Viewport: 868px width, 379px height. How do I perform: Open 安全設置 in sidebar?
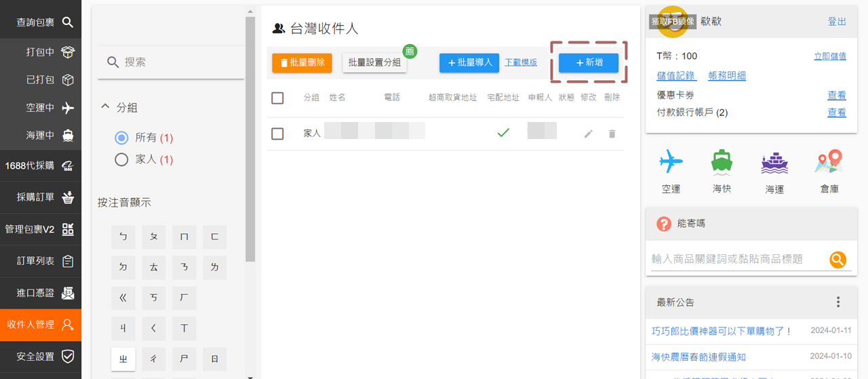click(x=41, y=357)
